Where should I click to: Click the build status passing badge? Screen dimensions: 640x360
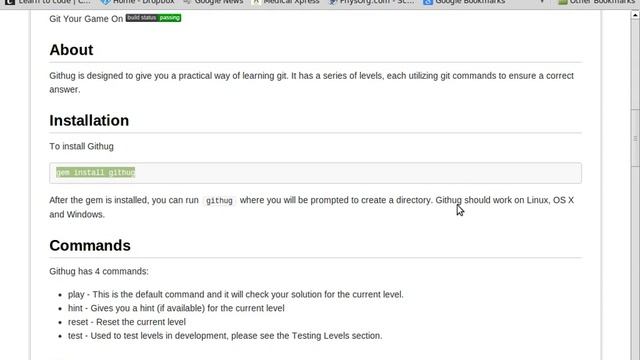click(x=153, y=18)
